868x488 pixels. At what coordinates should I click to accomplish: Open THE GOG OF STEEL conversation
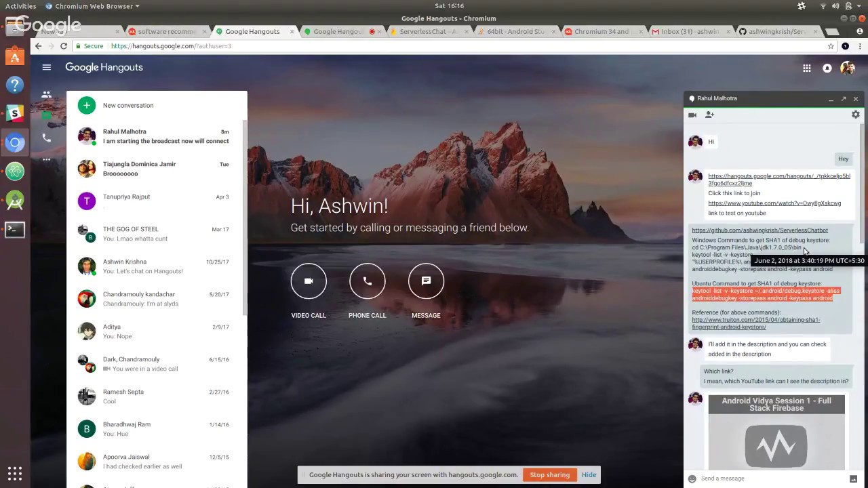[157, 234]
